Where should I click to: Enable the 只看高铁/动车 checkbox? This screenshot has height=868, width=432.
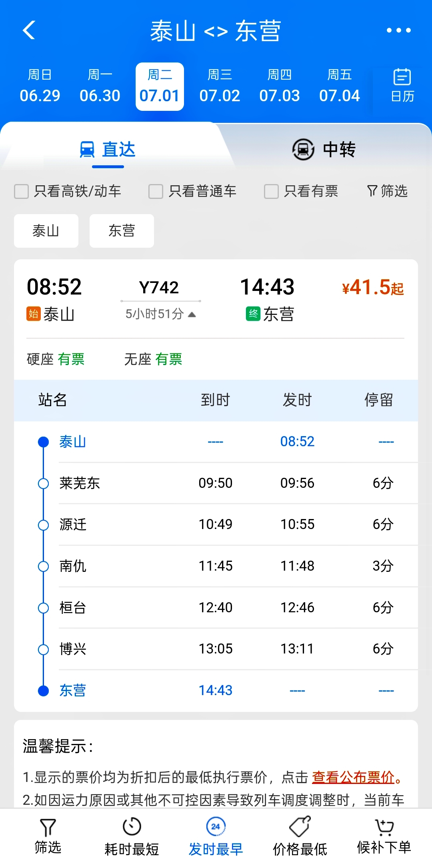[22, 191]
